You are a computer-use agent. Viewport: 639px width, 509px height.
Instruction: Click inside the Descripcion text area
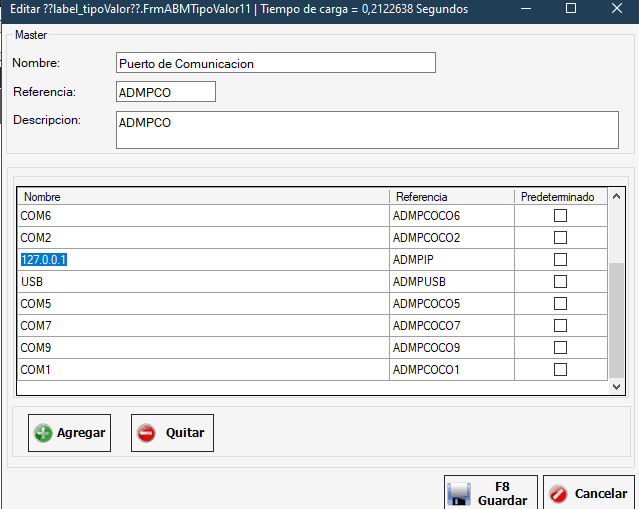[x=367, y=129]
